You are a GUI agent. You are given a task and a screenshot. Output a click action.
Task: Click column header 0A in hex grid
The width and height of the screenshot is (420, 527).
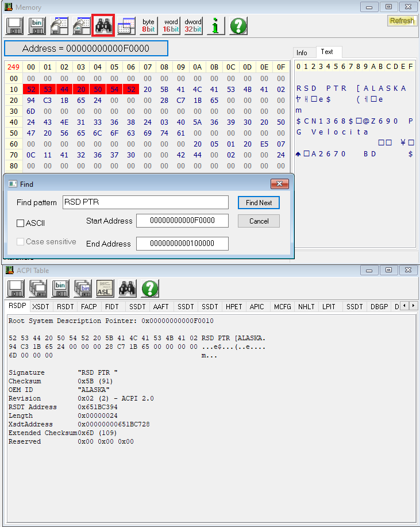pyautogui.click(x=198, y=67)
